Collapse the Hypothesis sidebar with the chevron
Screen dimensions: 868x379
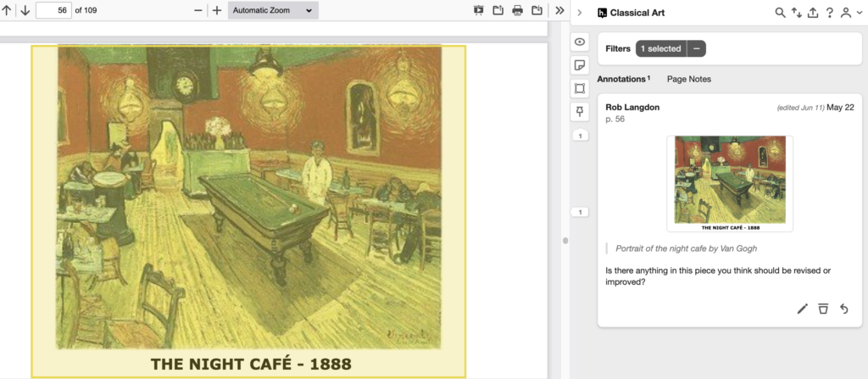tap(580, 13)
